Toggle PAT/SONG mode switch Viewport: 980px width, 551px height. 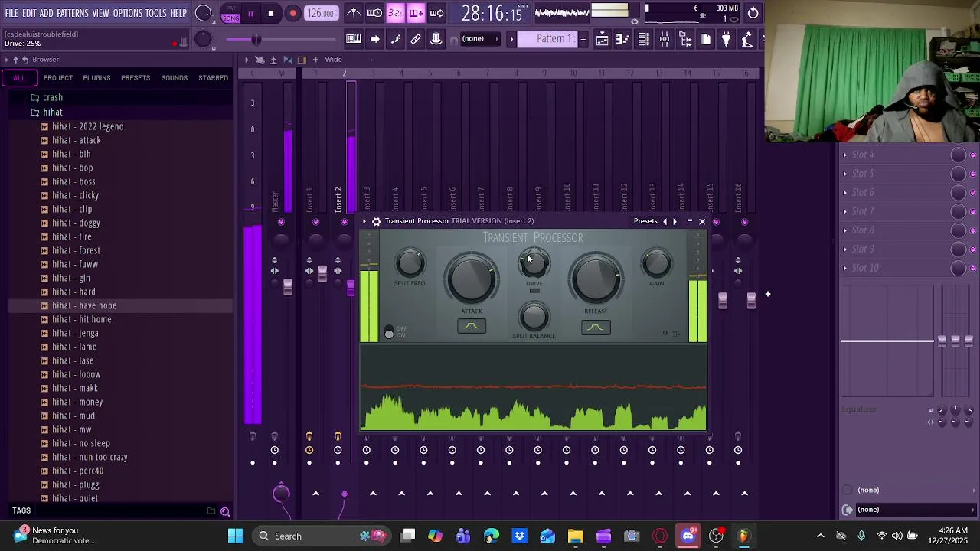click(x=230, y=14)
